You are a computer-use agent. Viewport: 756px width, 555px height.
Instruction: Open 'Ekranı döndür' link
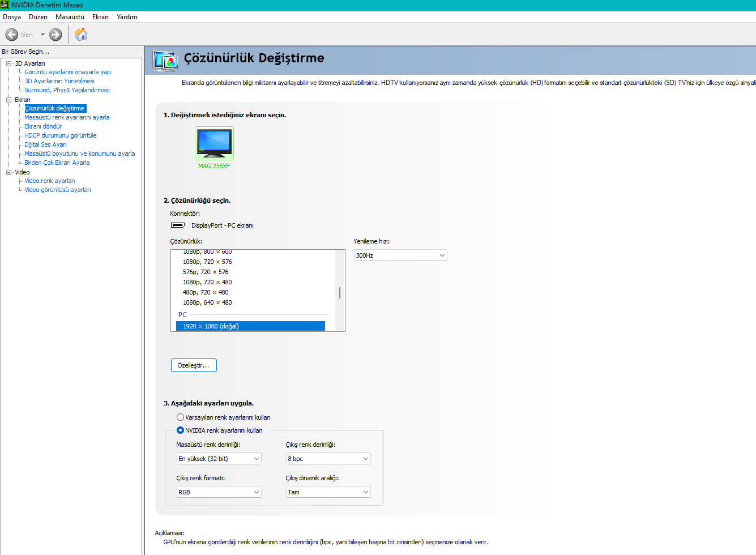[x=43, y=126]
